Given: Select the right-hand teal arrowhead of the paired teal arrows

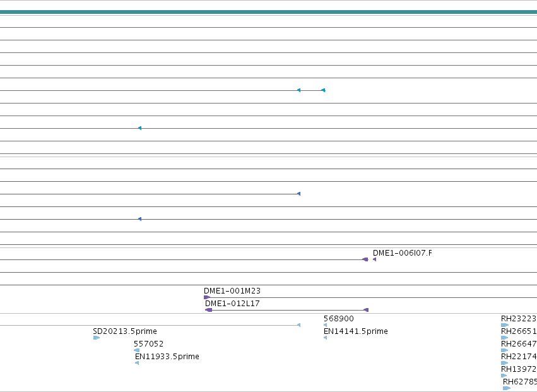Looking at the screenshot, I should (323, 90).
